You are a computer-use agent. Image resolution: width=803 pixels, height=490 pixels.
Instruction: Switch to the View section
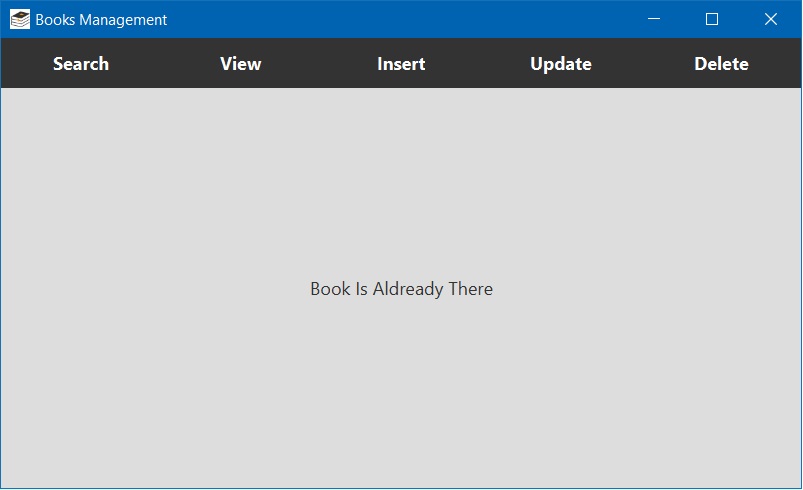[x=241, y=63]
